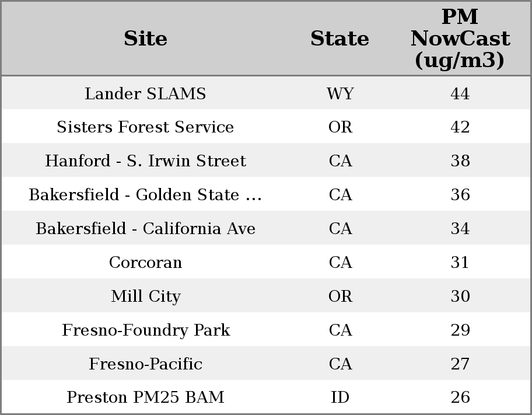Image resolution: width=532 pixels, height=415 pixels.
Task: Click the PM value 44
Action: click(x=460, y=94)
